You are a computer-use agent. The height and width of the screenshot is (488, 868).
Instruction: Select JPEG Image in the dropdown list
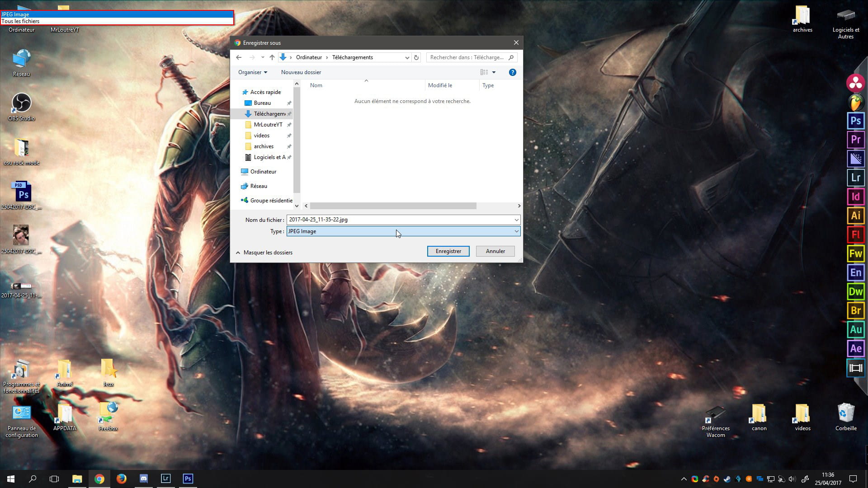pyautogui.click(x=117, y=14)
